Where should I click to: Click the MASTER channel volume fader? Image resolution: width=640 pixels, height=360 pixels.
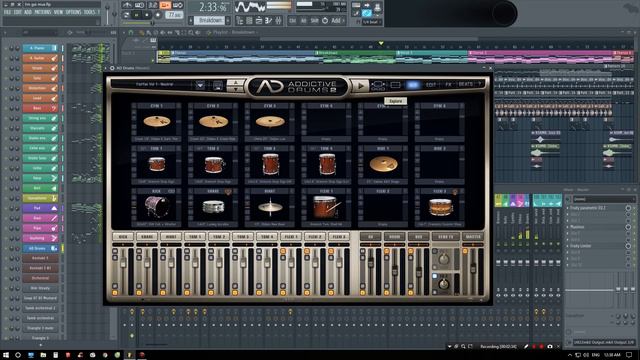[x=473, y=268]
